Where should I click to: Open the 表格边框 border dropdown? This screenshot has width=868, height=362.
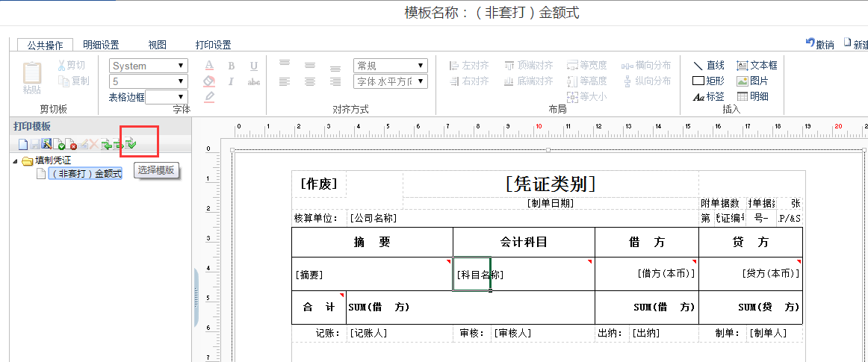click(x=167, y=97)
